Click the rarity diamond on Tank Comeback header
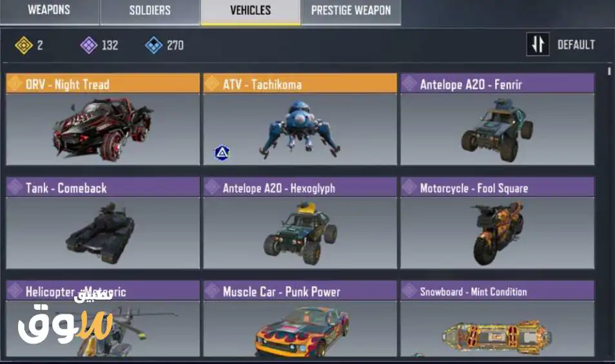 [15, 187]
